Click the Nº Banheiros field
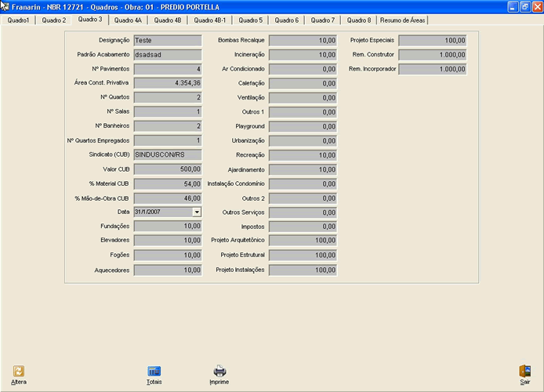Screen dimensions: 544x392 pos(168,126)
